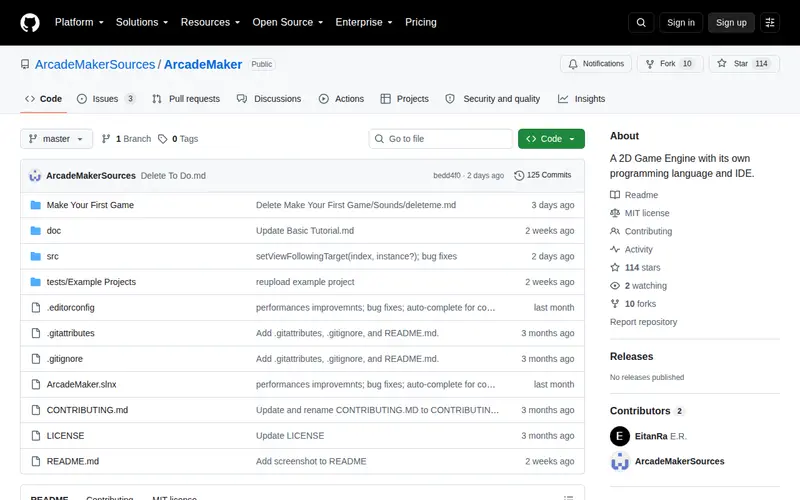Click the pulse icon beside Activity
The height and width of the screenshot is (500, 800).
tap(615, 249)
